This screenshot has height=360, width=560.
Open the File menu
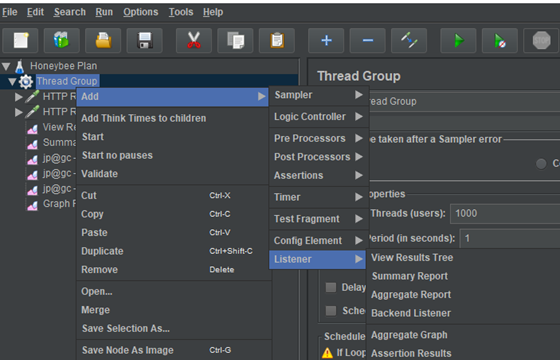tap(10, 12)
